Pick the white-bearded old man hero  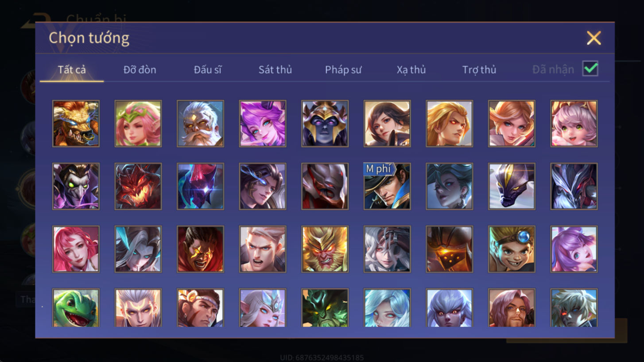coord(200,124)
